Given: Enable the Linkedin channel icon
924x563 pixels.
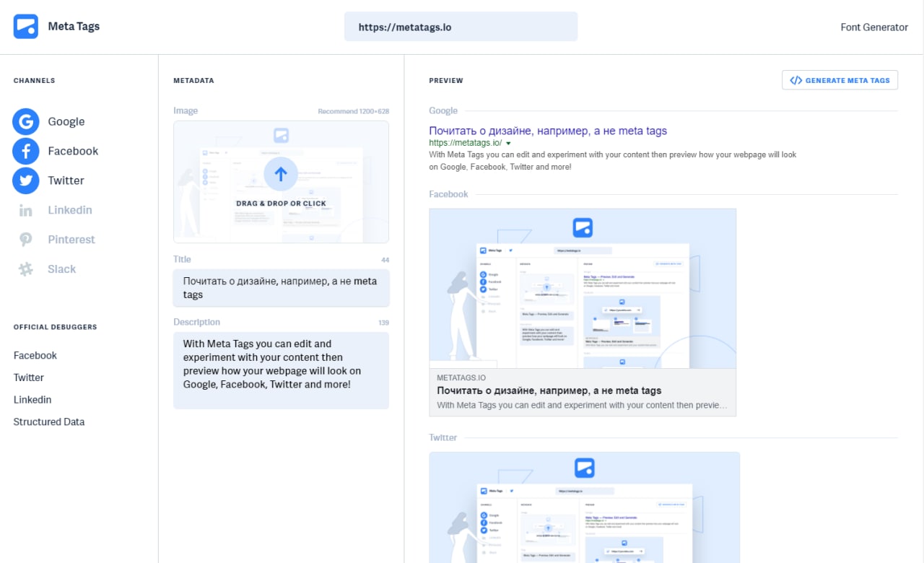Looking at the screenshot, I should pos(26,210).
